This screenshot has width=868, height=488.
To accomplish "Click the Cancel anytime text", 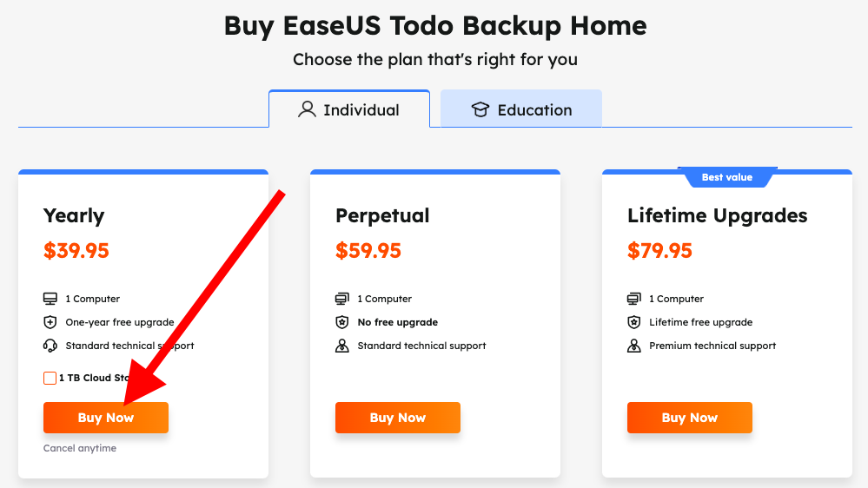I will [x=80, y=448].
